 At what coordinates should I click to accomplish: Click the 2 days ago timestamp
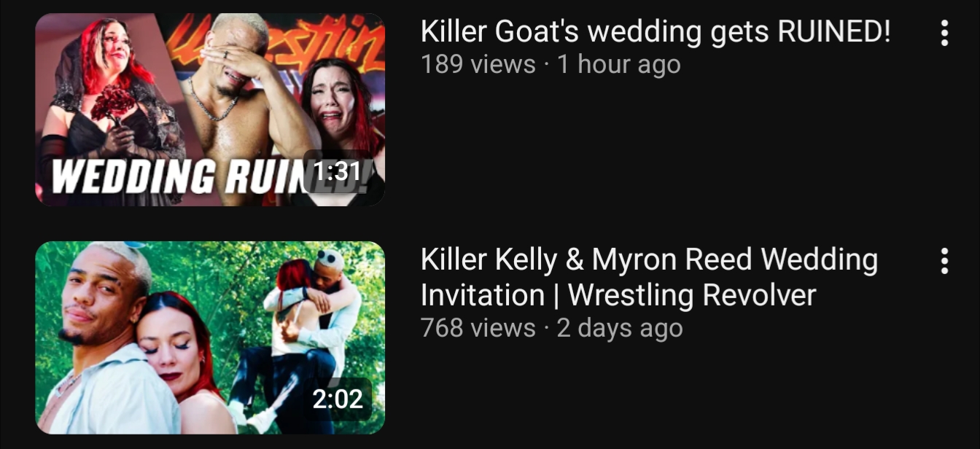point(619,327)
